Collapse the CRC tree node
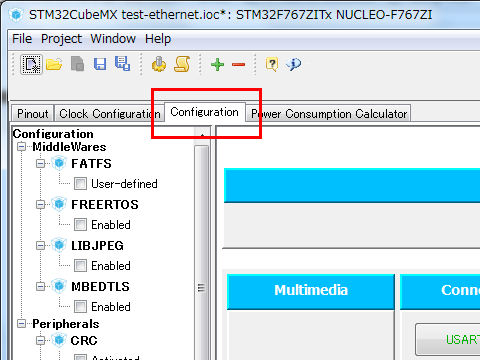Screen dimensions: 480x360 40,340
